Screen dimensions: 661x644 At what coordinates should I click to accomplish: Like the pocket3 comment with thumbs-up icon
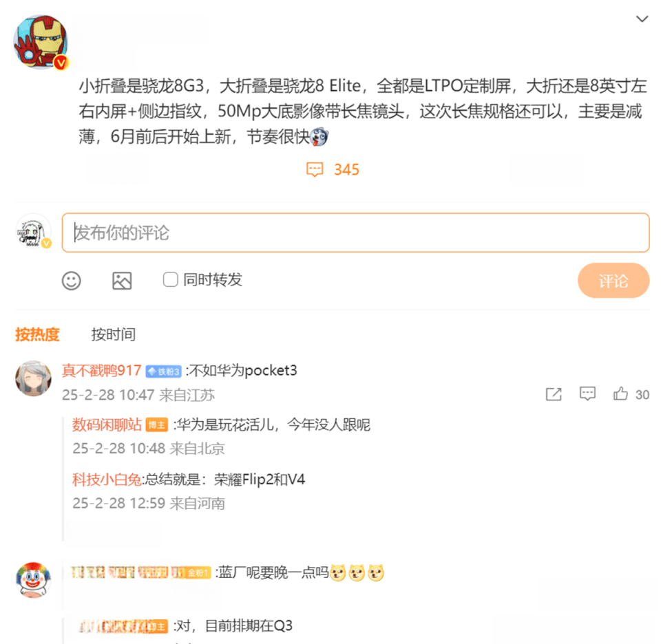pyautogui.click(x=620, y=394)
